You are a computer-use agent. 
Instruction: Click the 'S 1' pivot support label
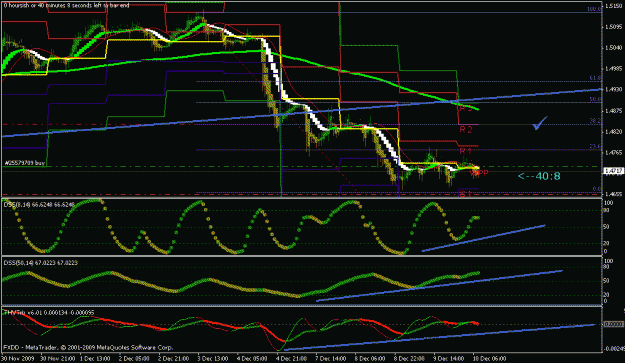[465, 194]
